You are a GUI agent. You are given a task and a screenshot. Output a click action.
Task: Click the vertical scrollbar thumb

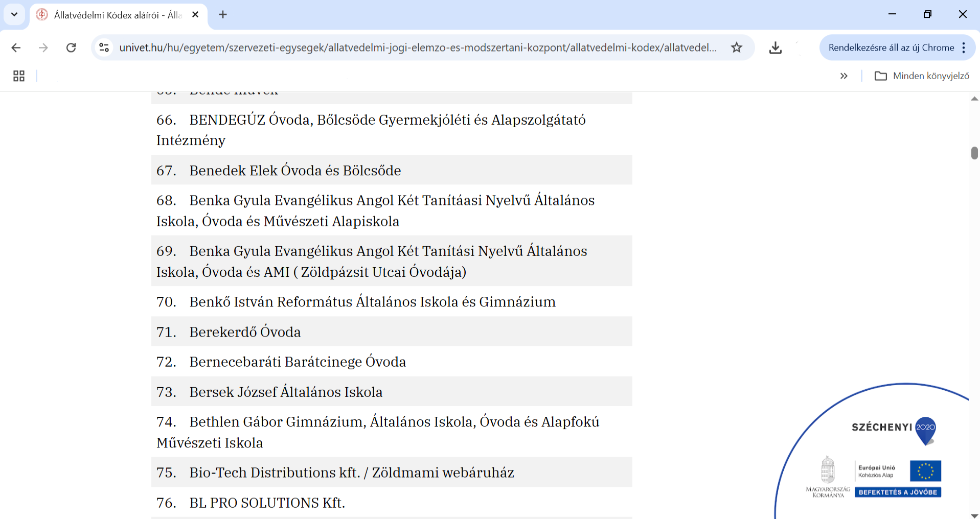(974, 153)
